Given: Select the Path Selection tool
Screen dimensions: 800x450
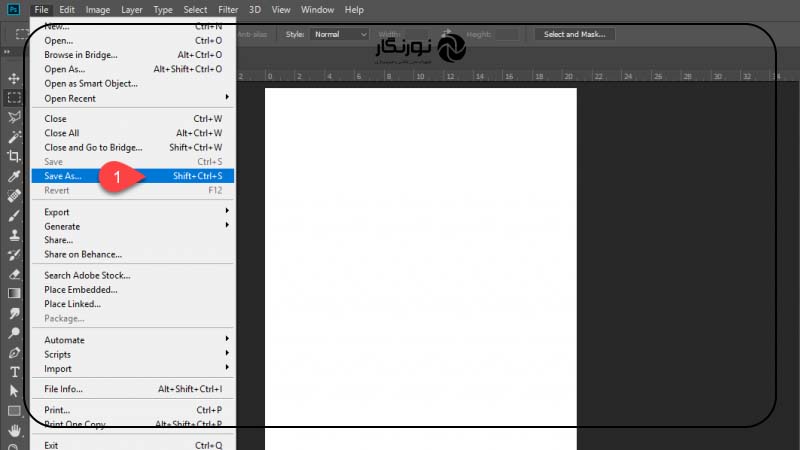Looking at the screenshot, I should 14,391.
